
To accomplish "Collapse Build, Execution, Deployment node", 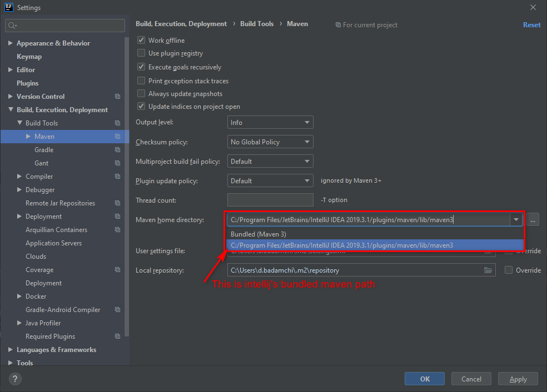I will tap(11, 109).
